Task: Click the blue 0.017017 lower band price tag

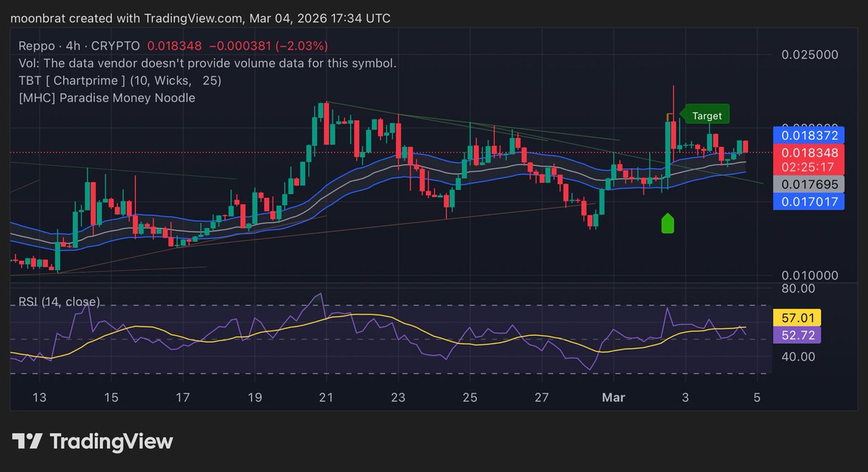Action: [808, 201]
